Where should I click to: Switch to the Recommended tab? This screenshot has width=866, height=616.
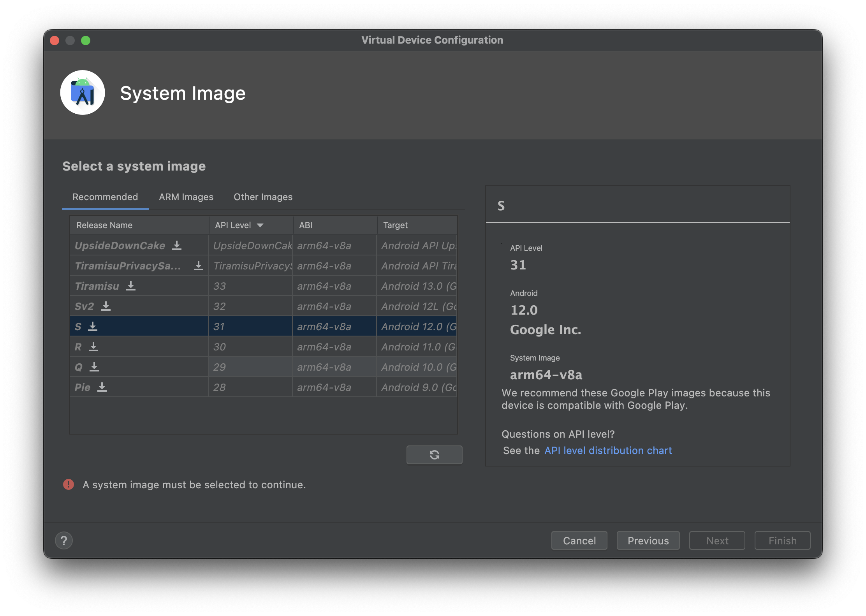coord(105,197)
